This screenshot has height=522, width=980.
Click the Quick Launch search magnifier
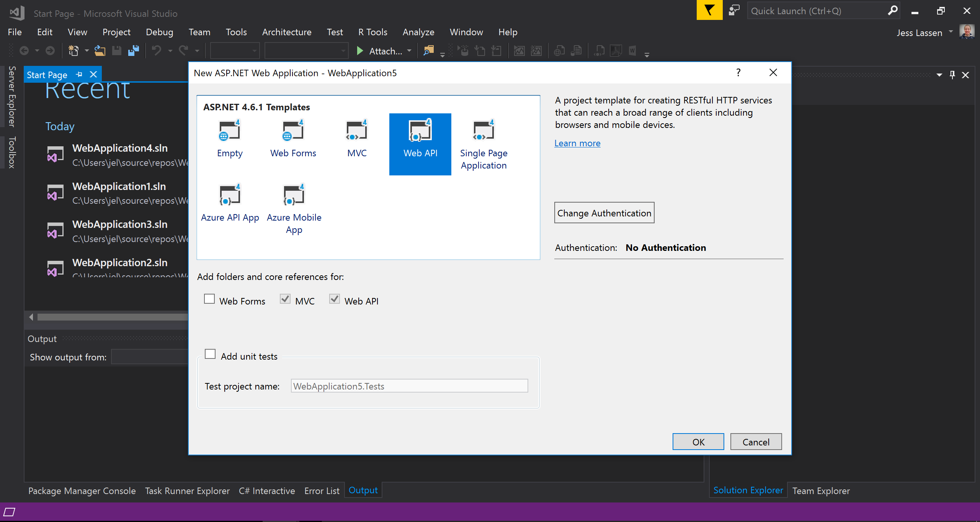click(892, 11)
